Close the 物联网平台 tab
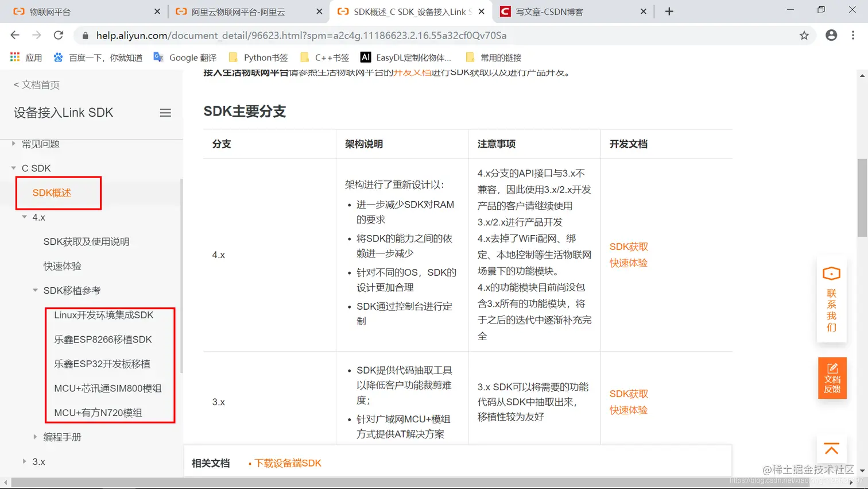Screen dimensions: 868x489 pyautogui.click(x=157, y=11)
